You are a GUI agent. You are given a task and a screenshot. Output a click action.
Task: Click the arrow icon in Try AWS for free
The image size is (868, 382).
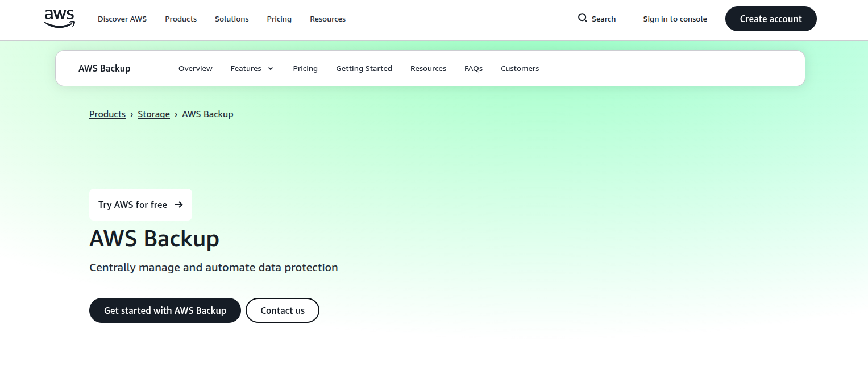[x=178, y=205]
